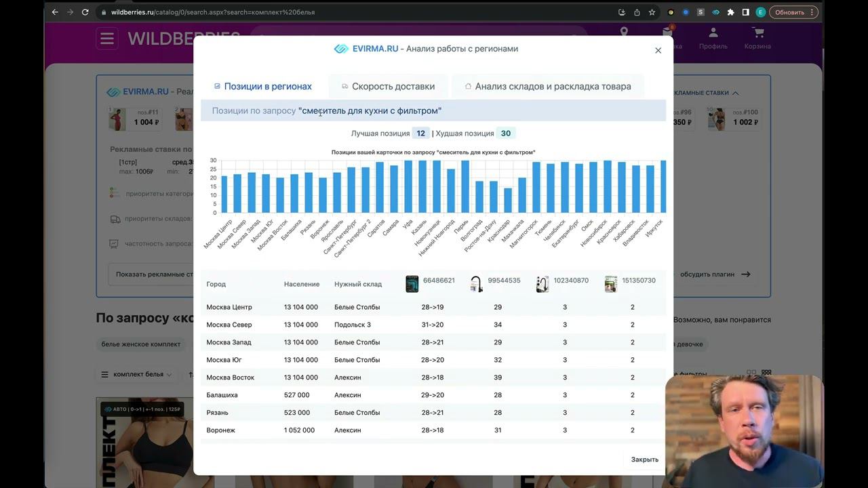Select the белье женское комплект search tag
The width and height of the screenshot is (868, 488).
point(141,344)
